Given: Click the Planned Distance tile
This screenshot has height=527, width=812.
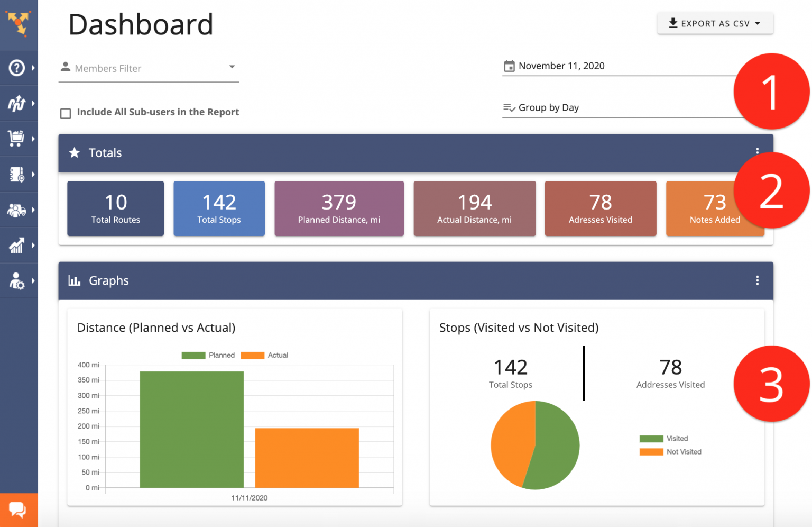Looking at the screenshot, I should coord(339,208).
